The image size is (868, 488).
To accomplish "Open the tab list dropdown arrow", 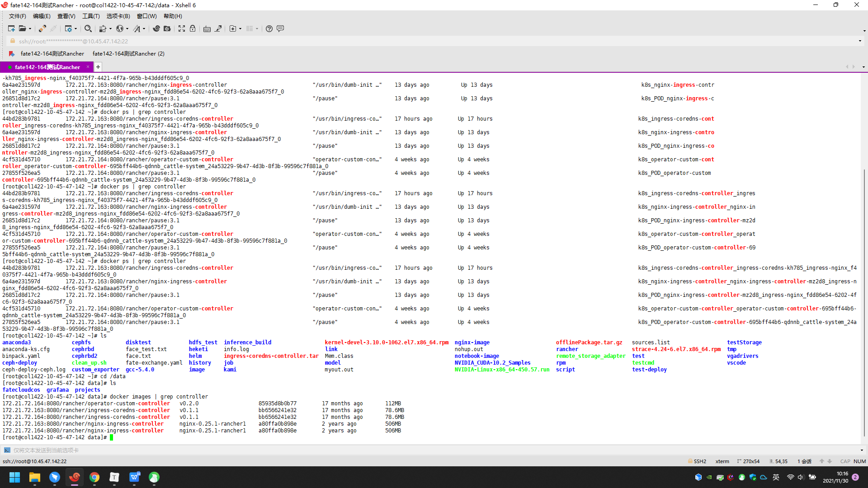I will (863, 67).
